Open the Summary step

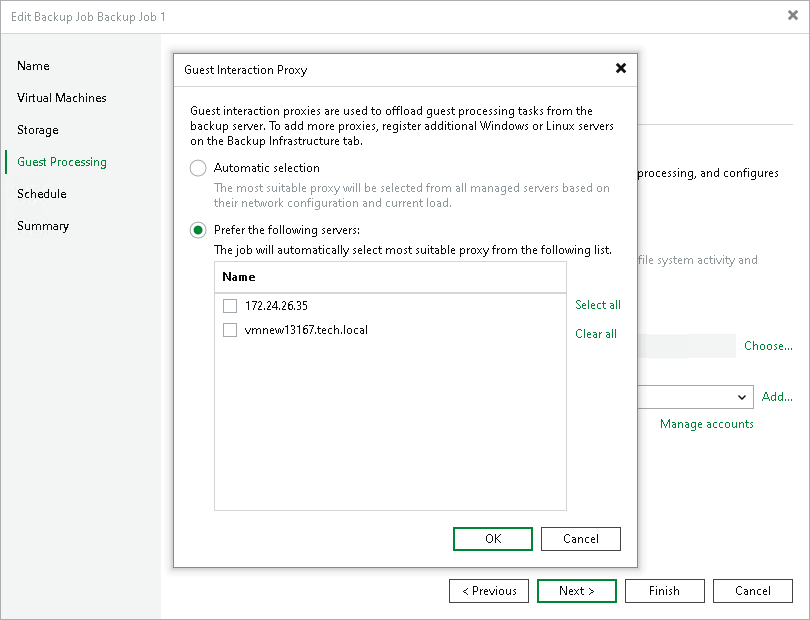[42, 225]
